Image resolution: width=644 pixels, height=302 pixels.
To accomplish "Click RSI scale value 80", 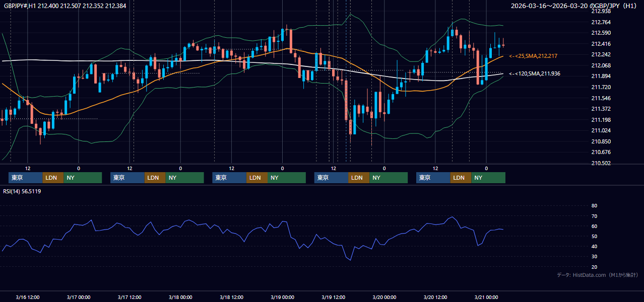I will [594, 206].
